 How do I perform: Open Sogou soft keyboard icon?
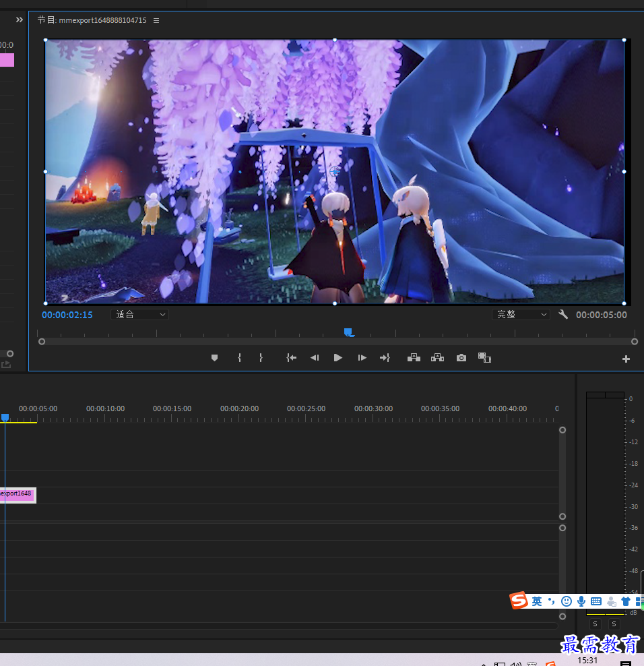(x=596, y=601)
